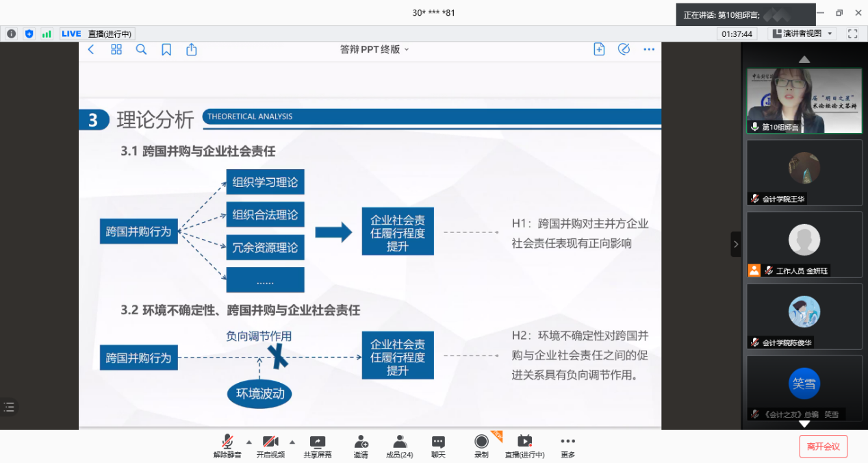Viewport: 868px width, 463px height.
Task: Unmute the microphone (解除静音)
Action: [x=227, y=442]
